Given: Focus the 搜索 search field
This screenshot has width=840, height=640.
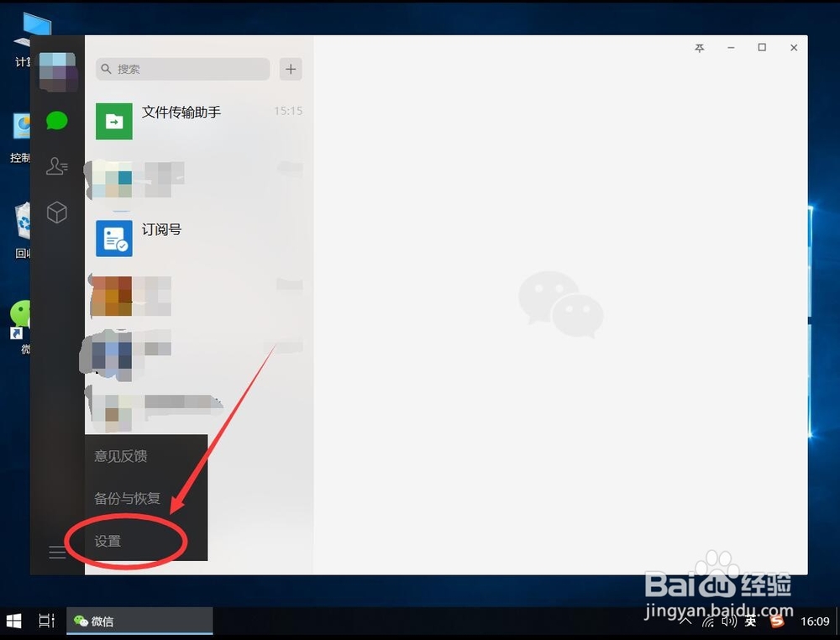Looking at the screenshot, I should pyautogui.click(x=182, y=69).
